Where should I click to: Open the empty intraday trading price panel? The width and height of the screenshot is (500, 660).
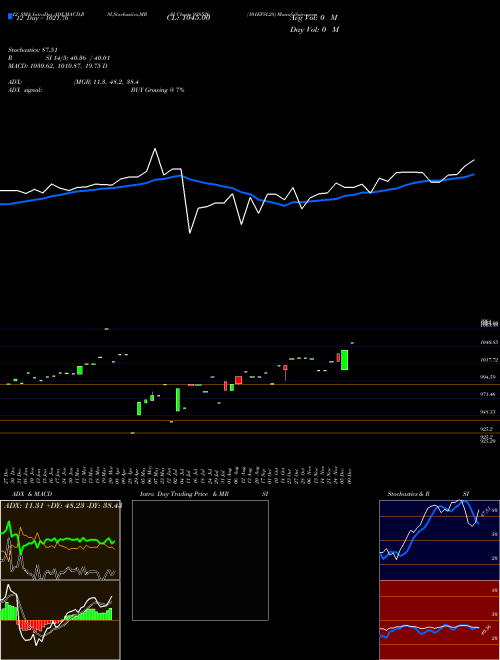coord(200,560)
